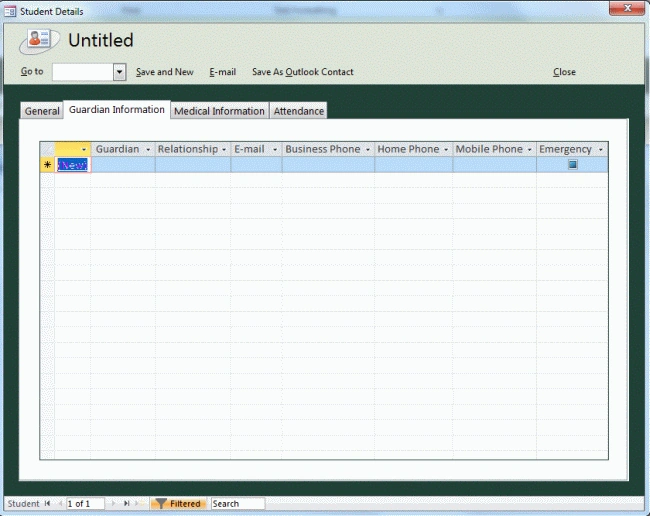Expand the Relationship column filter arrow
The height and width of the screenshot is (516, 650).
pyautogui.click(x=224, y=150)
